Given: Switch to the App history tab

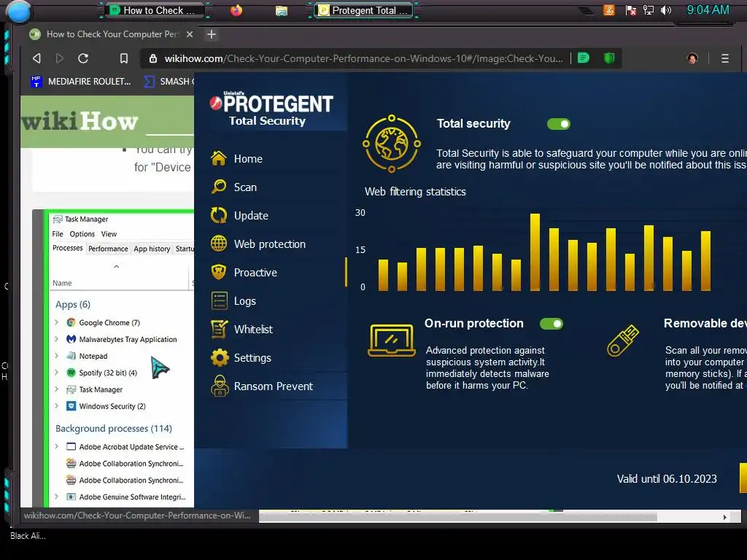Looking at the screenshot, I should coord(152,249).
